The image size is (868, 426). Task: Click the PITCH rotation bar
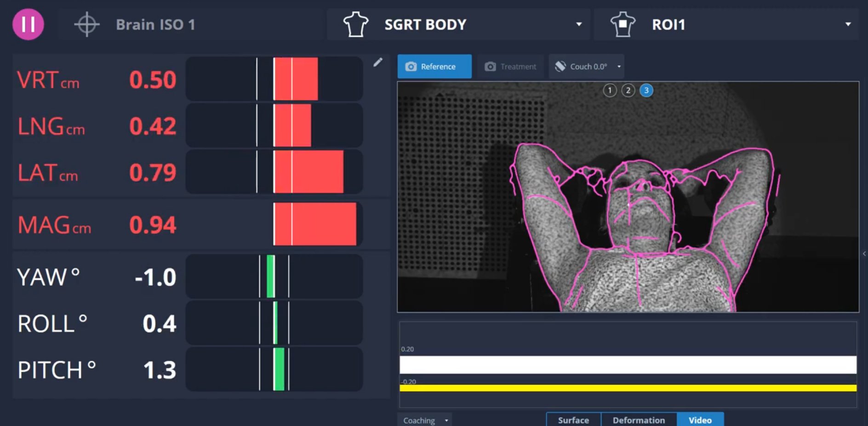(x=274, y=369)
